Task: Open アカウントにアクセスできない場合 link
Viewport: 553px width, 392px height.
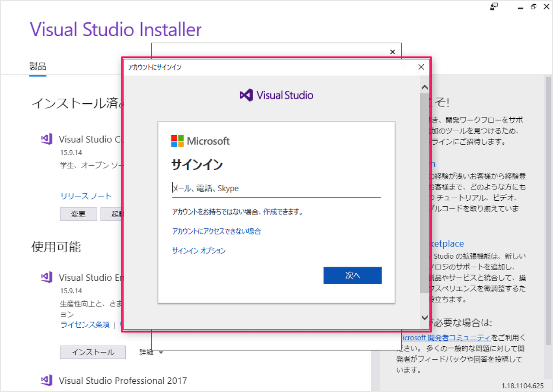Action: point(216,231)
